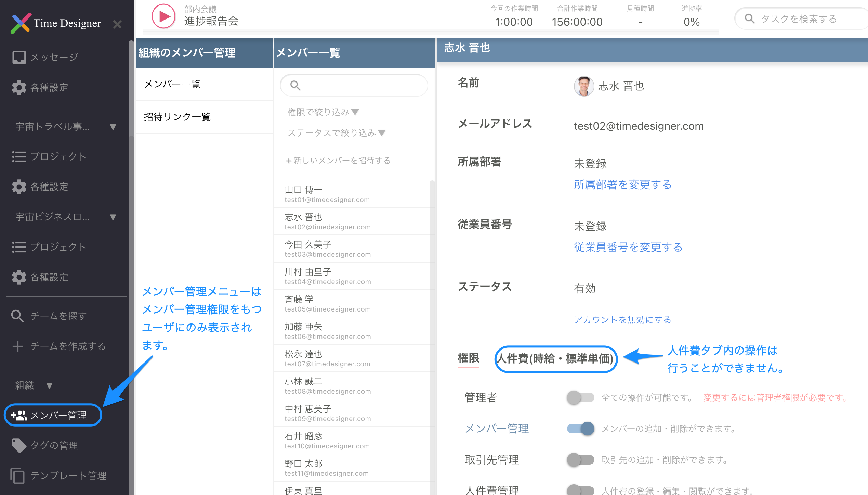Click the plus icon for チームを作成する

(17, 346)
